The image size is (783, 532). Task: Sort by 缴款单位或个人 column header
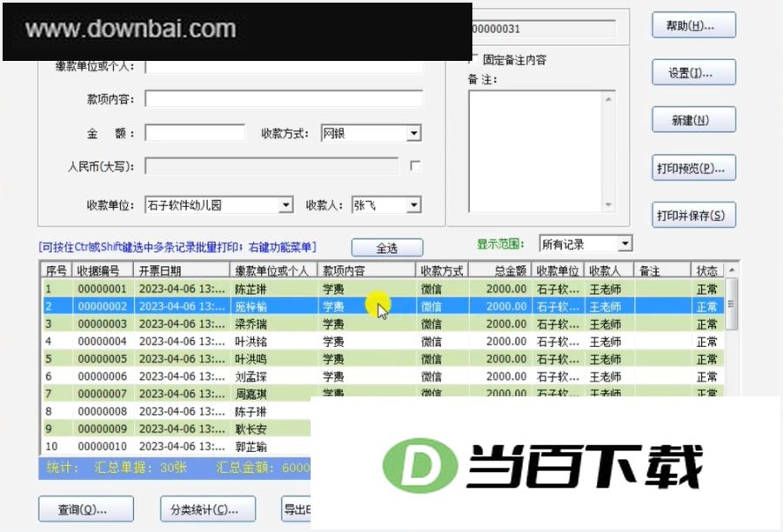tap(274, 271)
